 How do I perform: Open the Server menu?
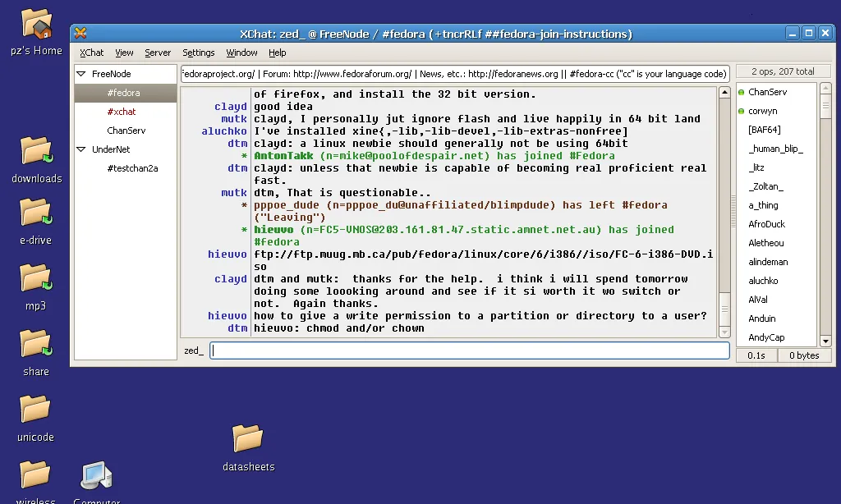pos(158,53)
